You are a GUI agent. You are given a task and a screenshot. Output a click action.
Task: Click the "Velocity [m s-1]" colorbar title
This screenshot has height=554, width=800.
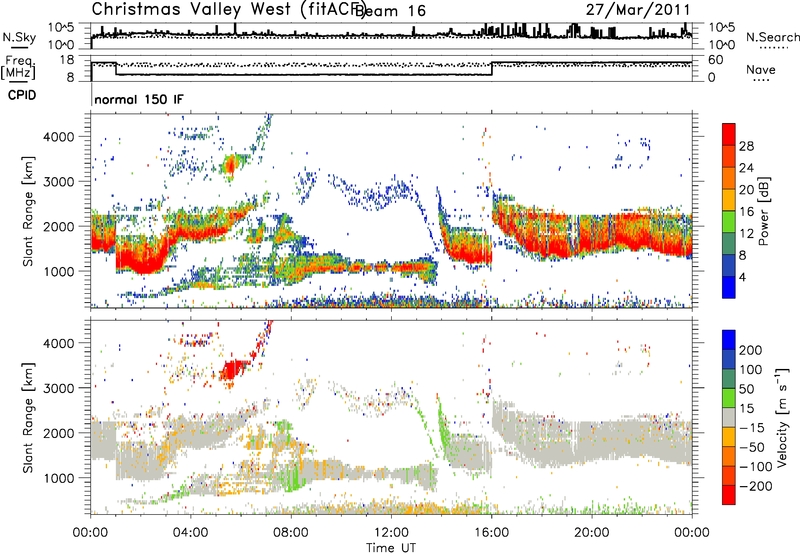pos(782,418)
